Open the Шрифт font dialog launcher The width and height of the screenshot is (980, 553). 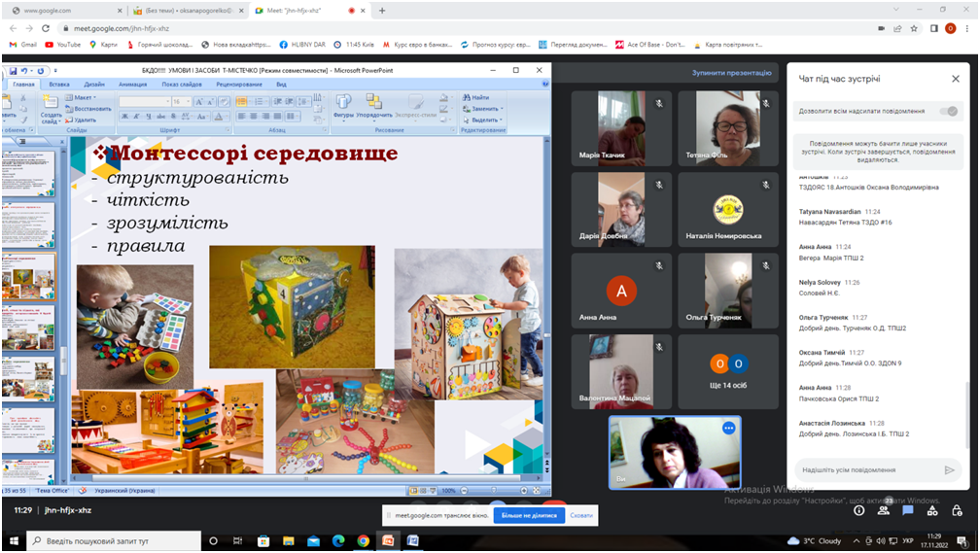pyautogui.click(x=227, y=130)
